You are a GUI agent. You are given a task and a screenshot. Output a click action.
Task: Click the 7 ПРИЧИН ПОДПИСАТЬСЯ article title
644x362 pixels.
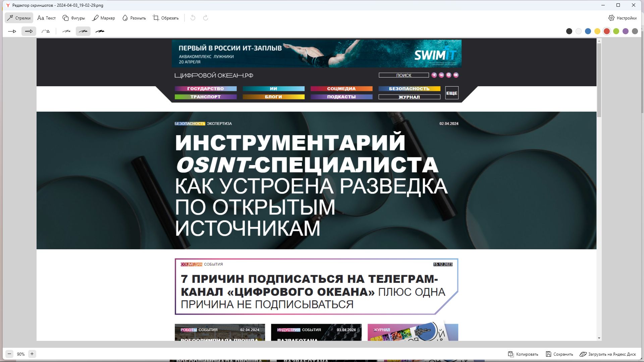coord(313,292)
